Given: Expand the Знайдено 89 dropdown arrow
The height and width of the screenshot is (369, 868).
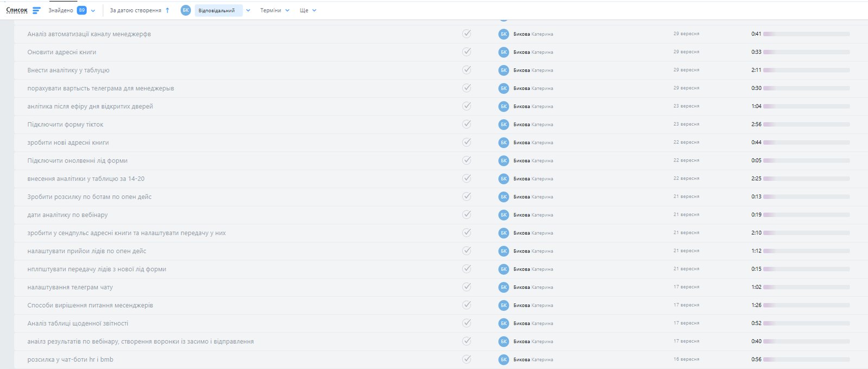Looking at the screenshot, I should point(93,11).
